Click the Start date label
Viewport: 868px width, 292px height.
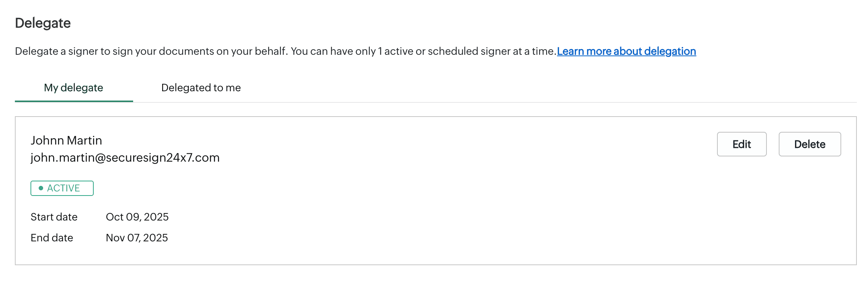54,217
